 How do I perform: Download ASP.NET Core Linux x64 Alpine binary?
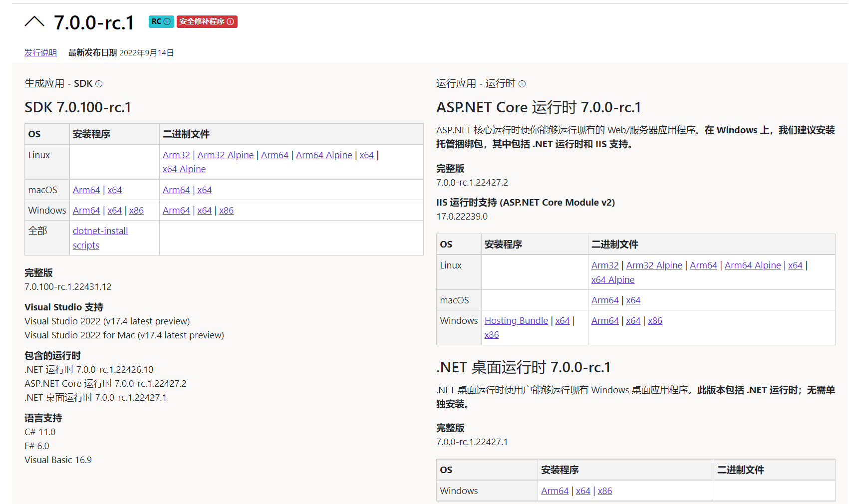click(x=613, y=279)
